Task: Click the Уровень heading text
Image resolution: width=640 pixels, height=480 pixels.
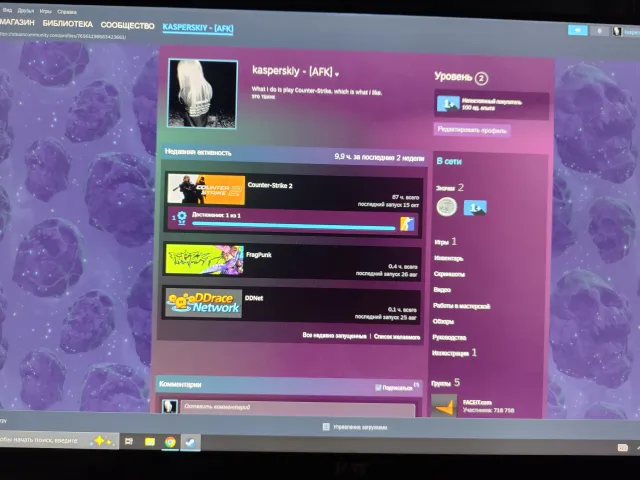Action: pos(453,76)
